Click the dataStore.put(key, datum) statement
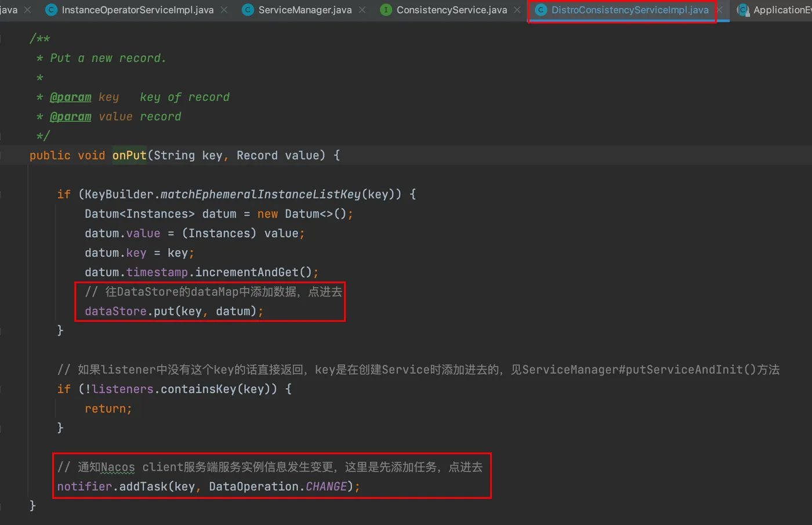 click(174, 312)
